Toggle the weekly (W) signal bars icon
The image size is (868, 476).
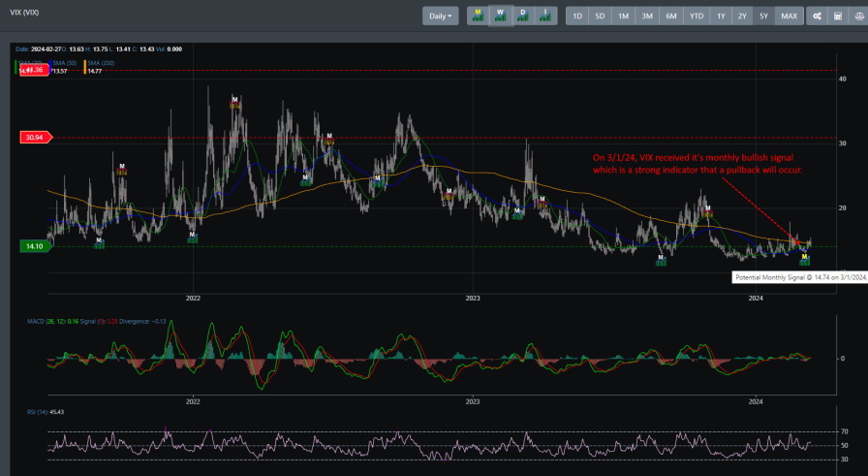501,16
